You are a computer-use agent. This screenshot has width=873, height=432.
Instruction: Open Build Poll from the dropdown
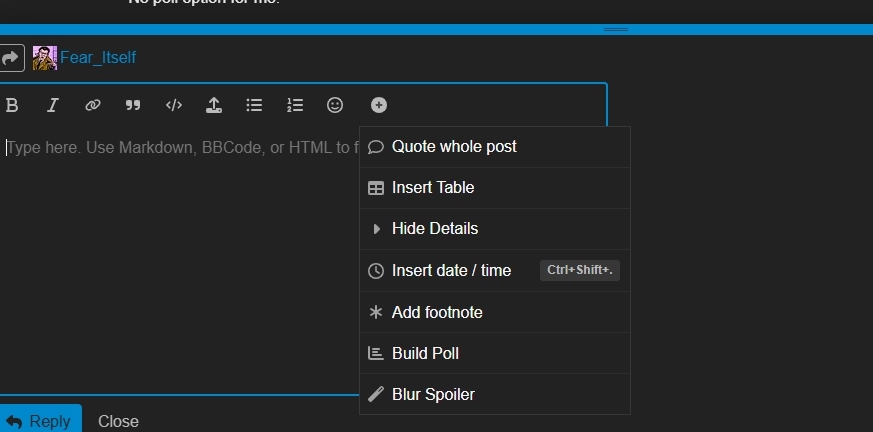pyautogui.click(x=425, y=353)
